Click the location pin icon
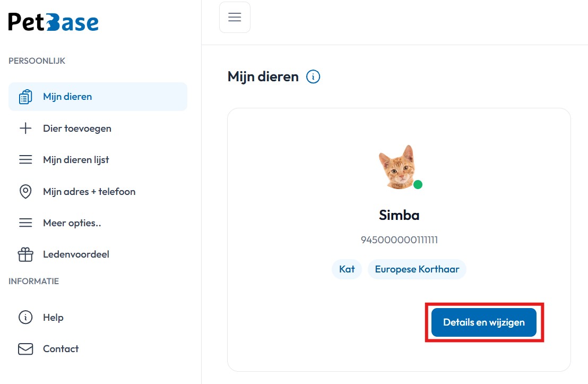 (25, 192)
